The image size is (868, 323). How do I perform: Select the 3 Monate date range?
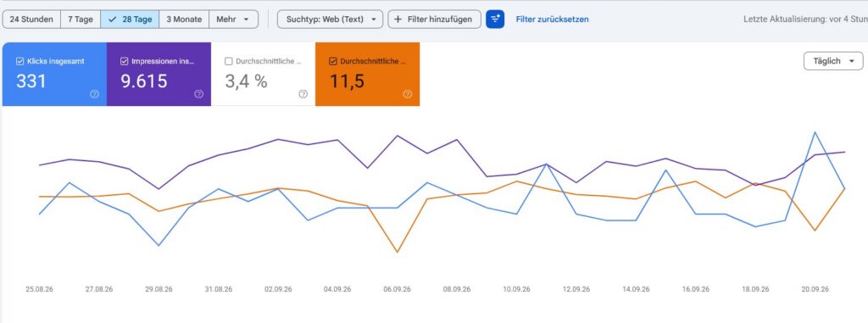(x=184, y=19)
